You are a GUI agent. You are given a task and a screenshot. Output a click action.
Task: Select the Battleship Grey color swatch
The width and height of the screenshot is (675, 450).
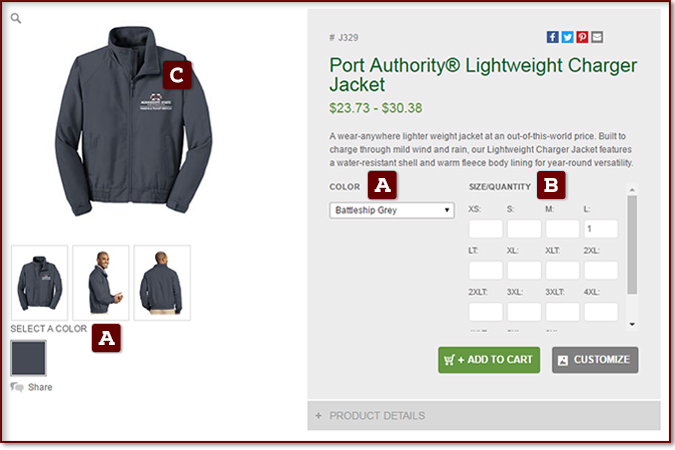click(x=28, y=358)
